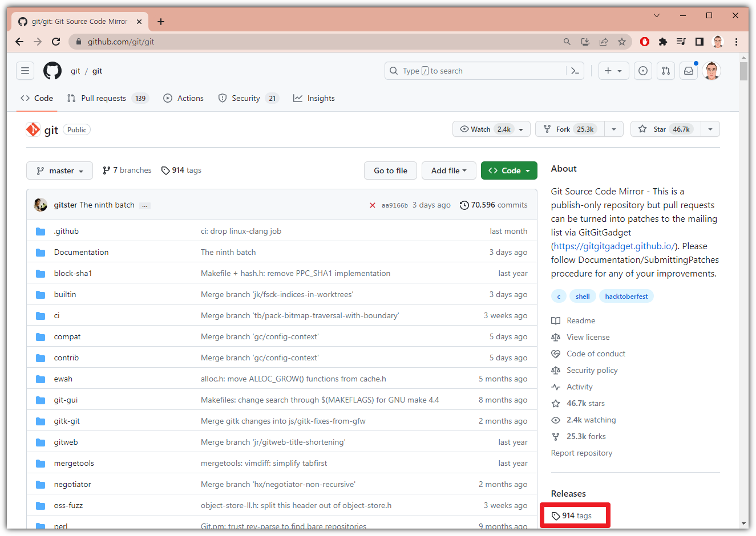Open the GitHub global navigation hamburger menu
Image resolution: width=756 pixels, height=536 pixels.
[x=25, y=71]
